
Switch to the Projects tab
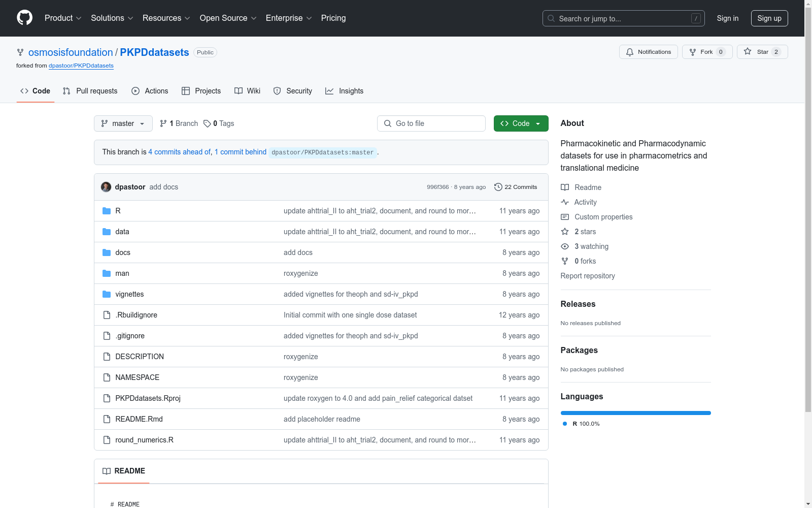coord(201,91)
